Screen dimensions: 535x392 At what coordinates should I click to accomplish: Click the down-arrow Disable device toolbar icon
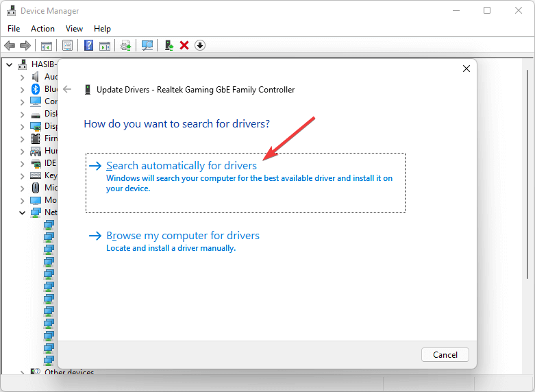[200, 45]
